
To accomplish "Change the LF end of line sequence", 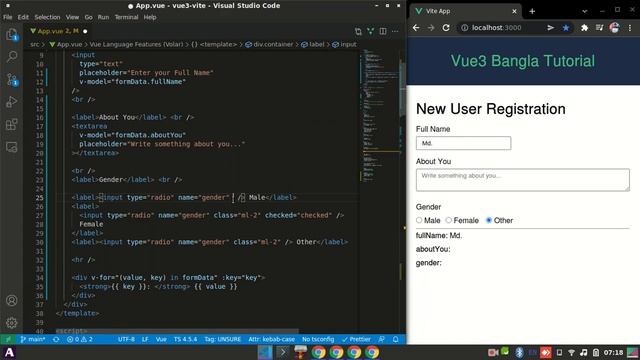I will pyautogui.click(x=145, y=339).
